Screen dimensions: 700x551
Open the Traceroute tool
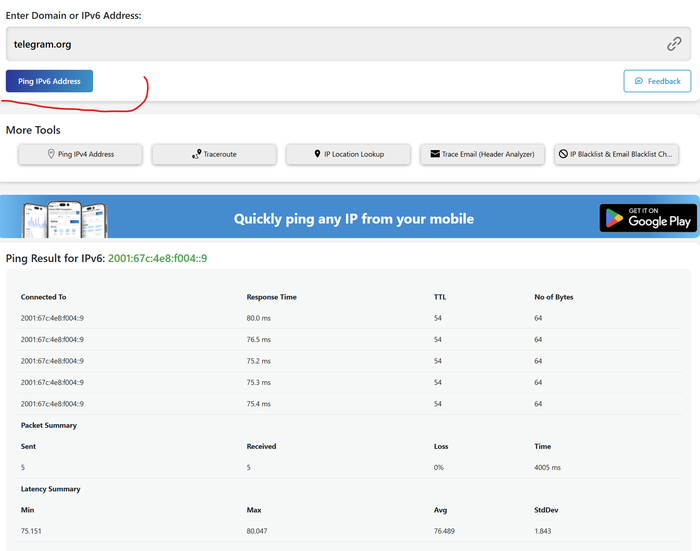point(214,154)
